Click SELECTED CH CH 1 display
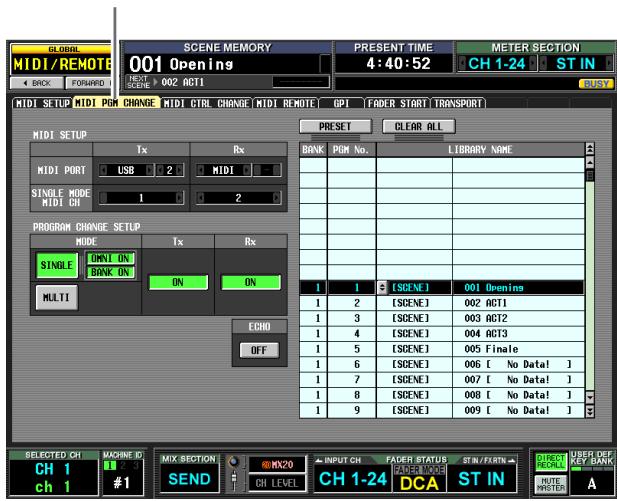The image size is (617, 501). tap(54, 478)
